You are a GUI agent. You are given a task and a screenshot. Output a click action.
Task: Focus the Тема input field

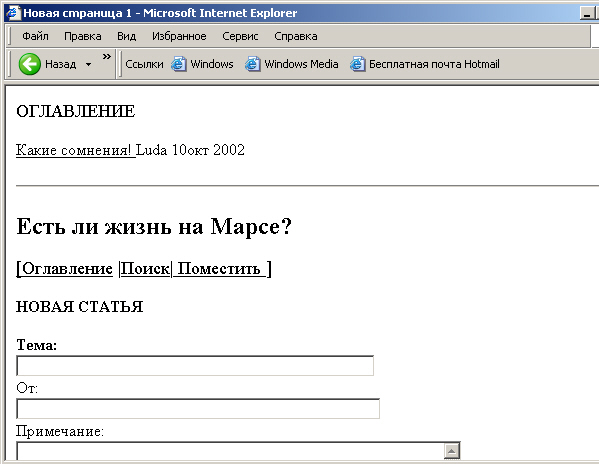(x=195, y=366)
